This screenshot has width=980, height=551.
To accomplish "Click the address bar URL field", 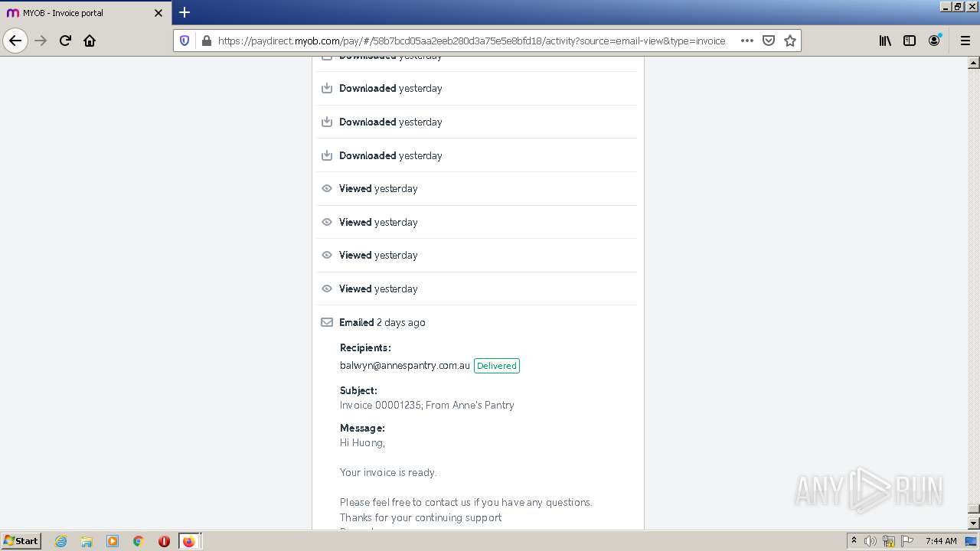I will (x=472, y=41).
